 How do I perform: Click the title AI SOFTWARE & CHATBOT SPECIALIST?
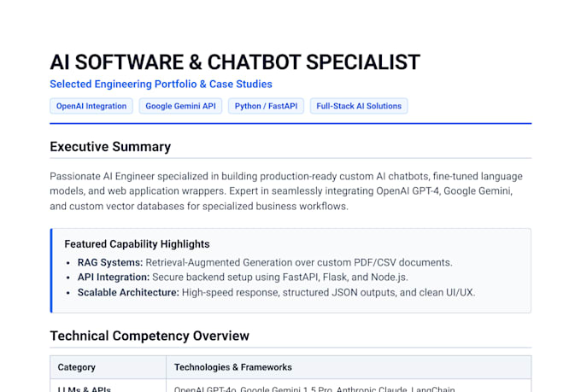(x=235, y=61)
